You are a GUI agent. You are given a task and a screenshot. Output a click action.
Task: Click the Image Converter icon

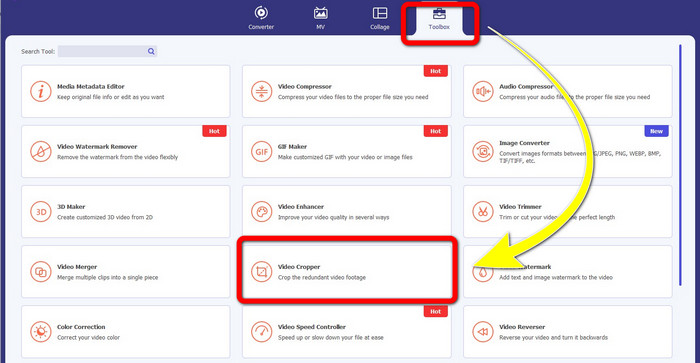tap(483, 151)
